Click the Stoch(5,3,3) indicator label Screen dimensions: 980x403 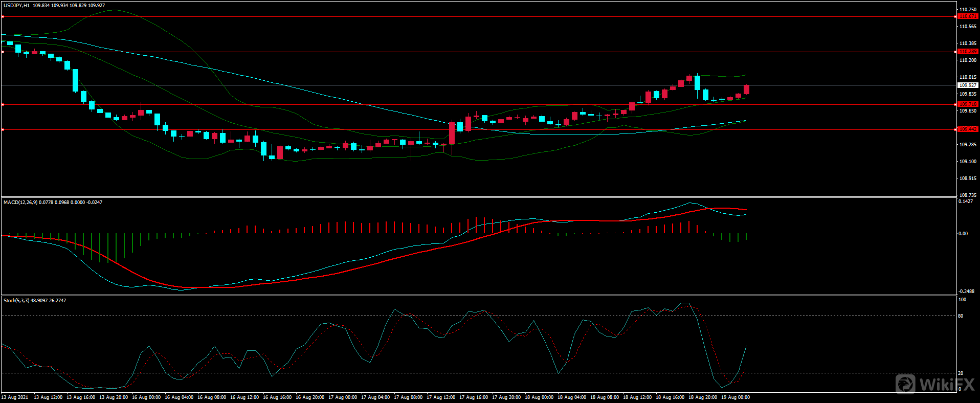tap(16, 301)
